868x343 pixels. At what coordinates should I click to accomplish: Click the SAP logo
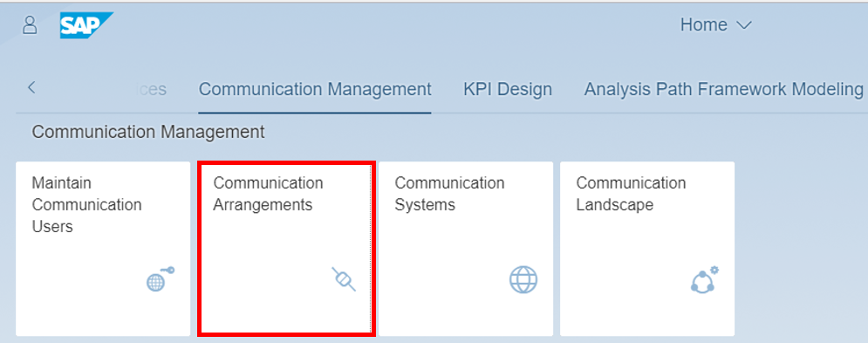(x=86, y=25)
